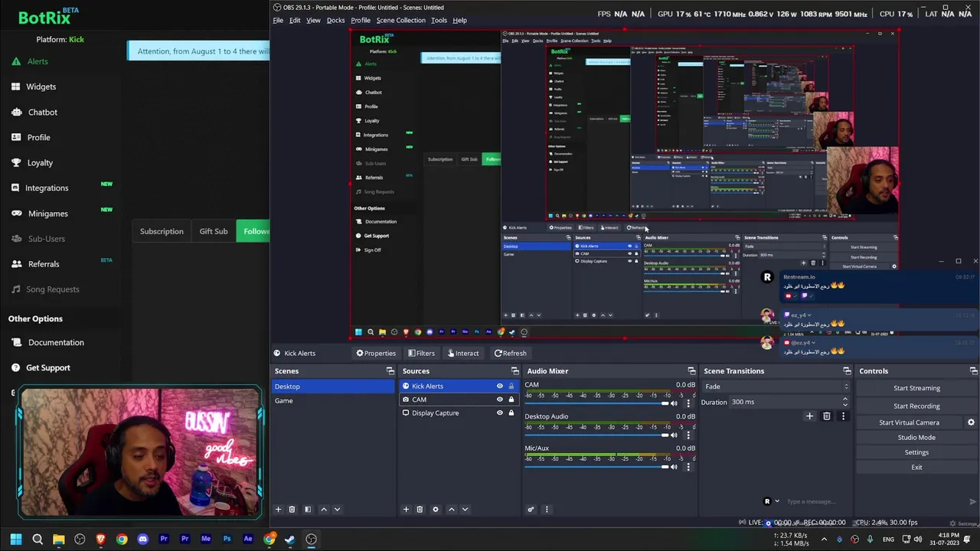Open Steam from the taskbar
The image size is (980, 551).
[x=289, y=539]
